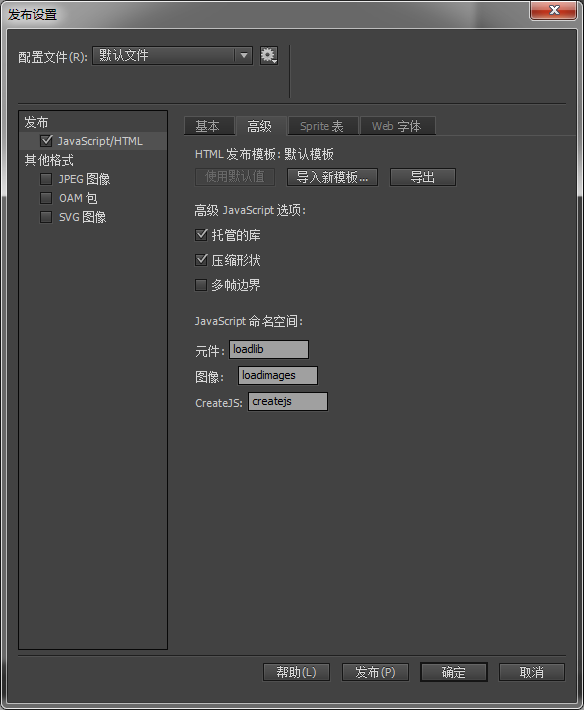
Task: Switch to the 基本 tab
Action: point(209,126)
